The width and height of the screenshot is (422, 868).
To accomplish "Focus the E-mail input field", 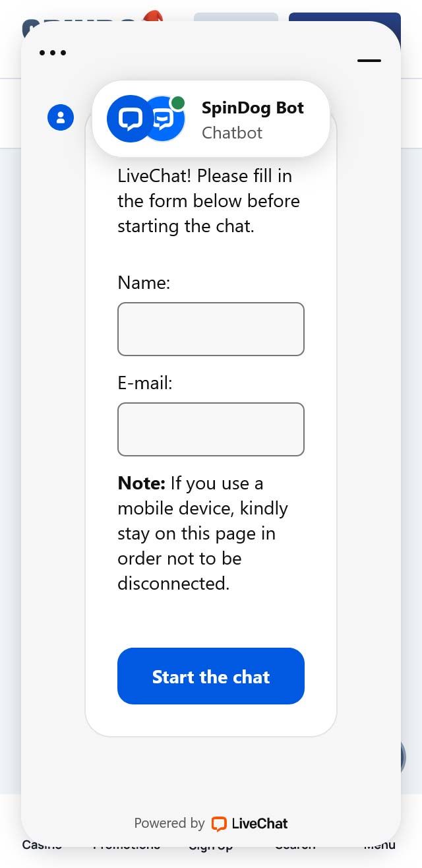I will tap(211, 429).
